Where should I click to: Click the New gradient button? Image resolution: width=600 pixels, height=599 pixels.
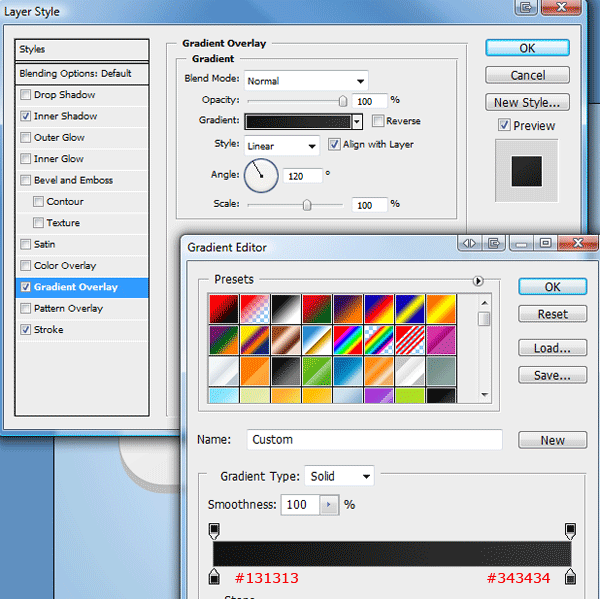[553, 440]
